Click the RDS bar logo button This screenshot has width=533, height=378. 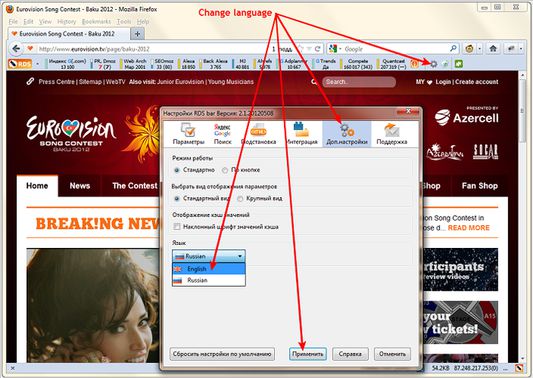20,64
